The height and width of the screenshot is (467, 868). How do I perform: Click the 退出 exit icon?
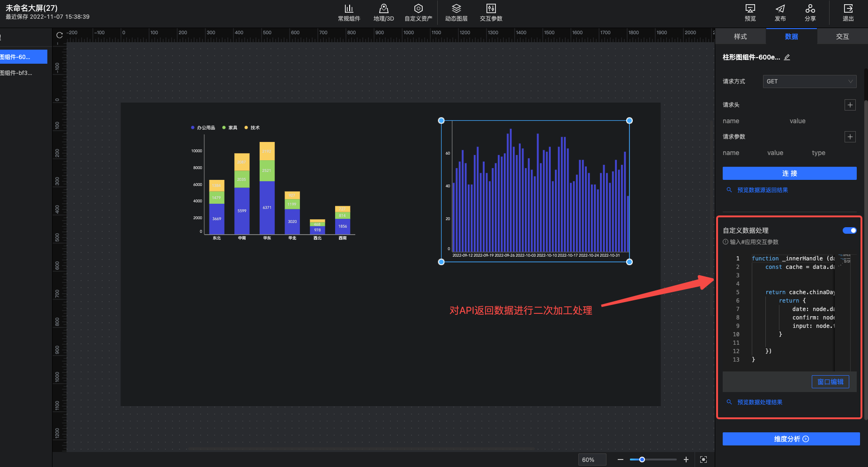(x=848, y=9)
